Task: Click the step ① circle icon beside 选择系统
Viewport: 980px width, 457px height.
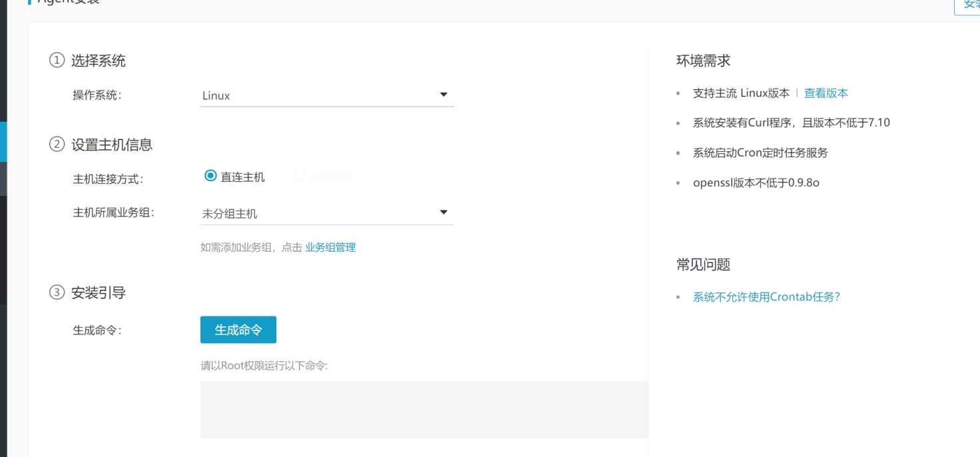Action: 57,61
